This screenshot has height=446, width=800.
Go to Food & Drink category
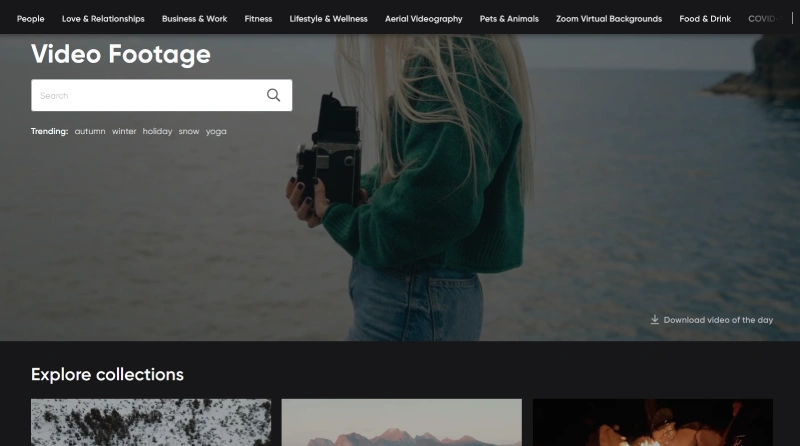(705, 19)
